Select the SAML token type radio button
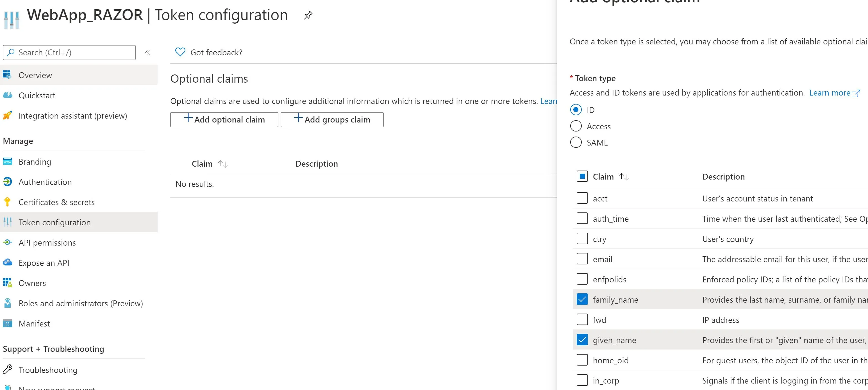Viewport: 868px width, 390px height. (576, 142)
